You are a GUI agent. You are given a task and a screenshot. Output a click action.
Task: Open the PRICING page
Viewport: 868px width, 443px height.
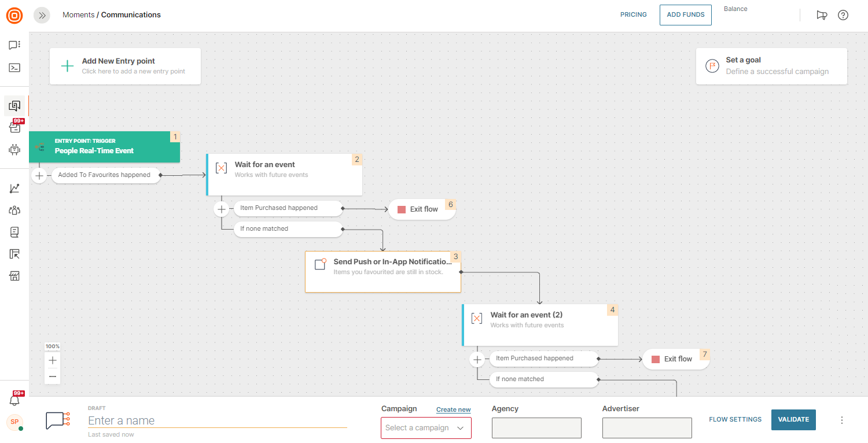point(634,15)
